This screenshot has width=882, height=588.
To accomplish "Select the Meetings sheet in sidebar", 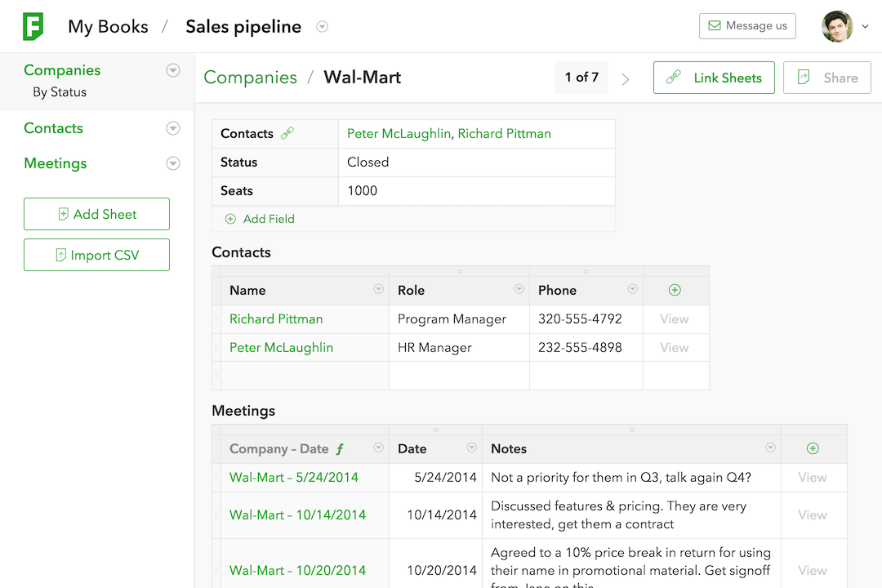I will pyautogui.click(x=56, y=163).
